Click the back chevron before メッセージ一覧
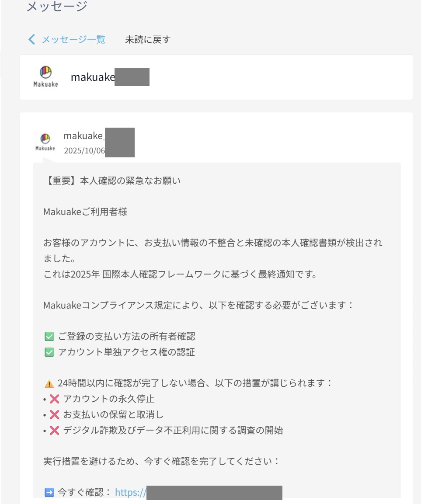Viewport: 421px width, 504px height. pos(31,39)
